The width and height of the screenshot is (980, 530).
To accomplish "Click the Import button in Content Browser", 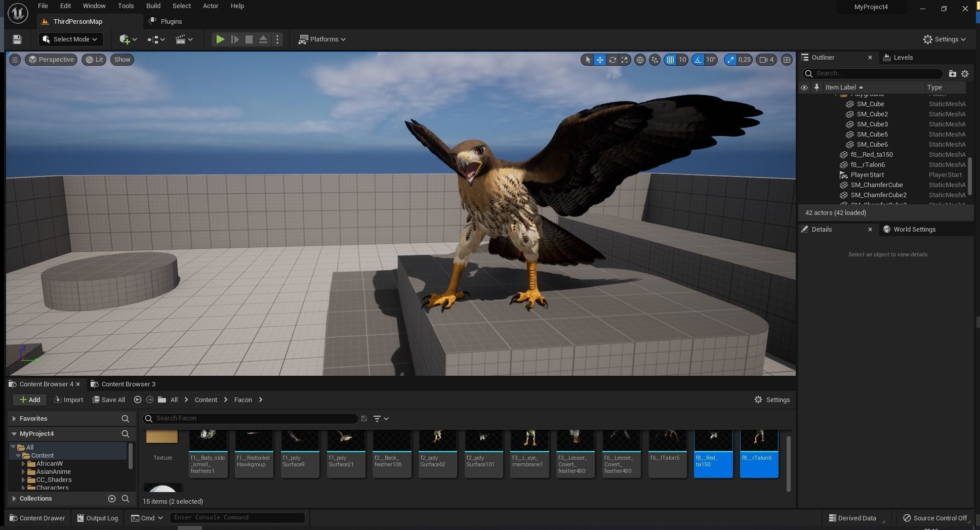I will [x=68, y=400].
